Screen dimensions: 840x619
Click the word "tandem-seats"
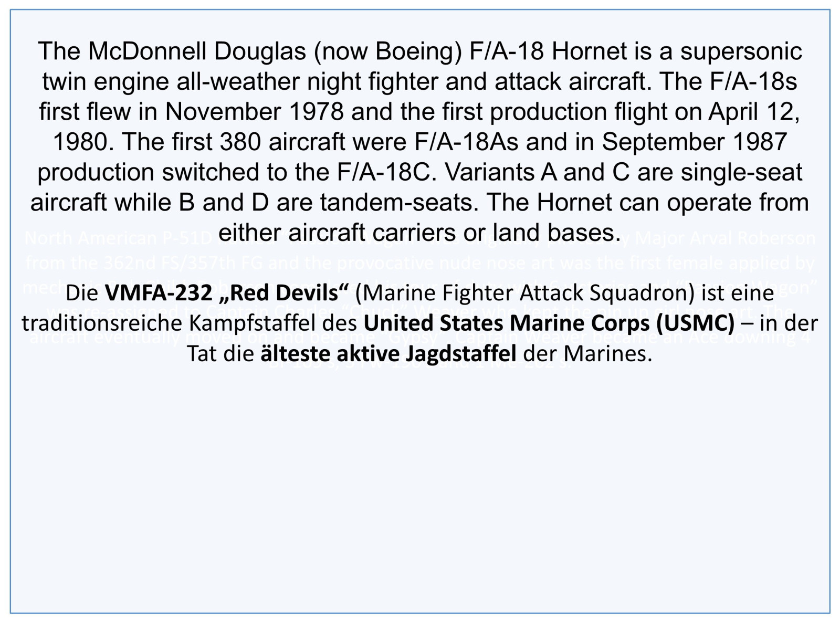coord(396,203)
